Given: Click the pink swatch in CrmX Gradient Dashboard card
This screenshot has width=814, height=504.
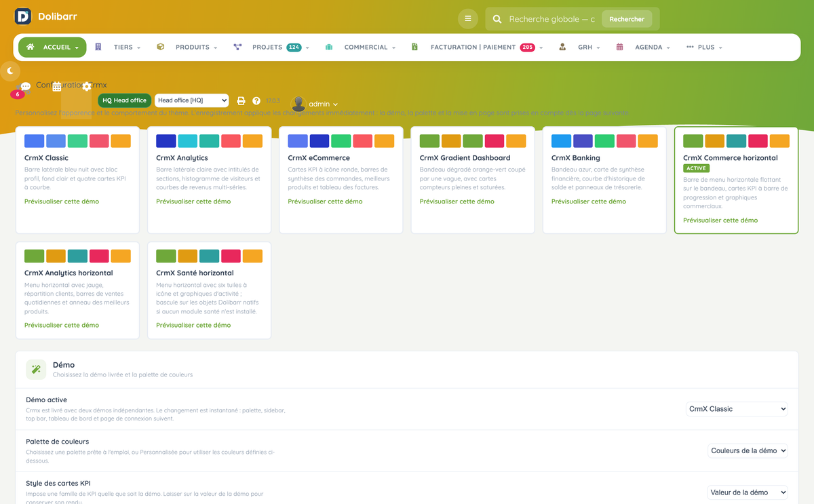Looking at the screenshot, I should coord(495,141).
